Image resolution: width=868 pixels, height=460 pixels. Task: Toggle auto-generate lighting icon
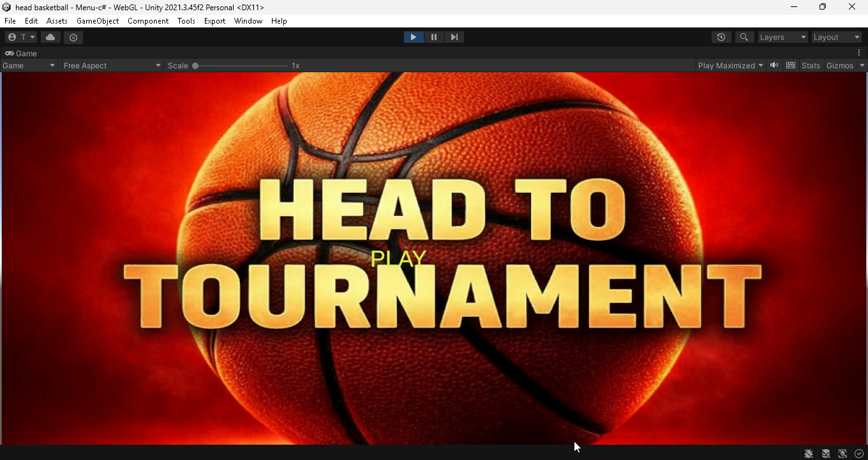coord(842,454)
